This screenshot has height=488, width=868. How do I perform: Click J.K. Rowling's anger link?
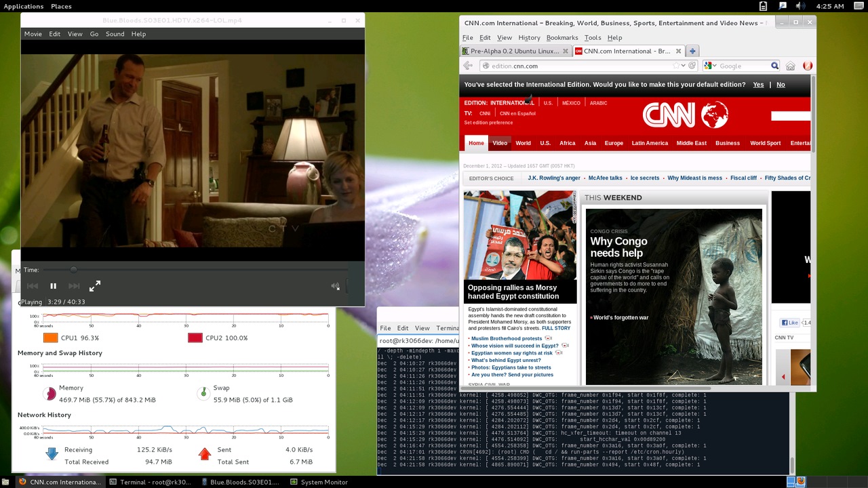[x=554, y=178]
